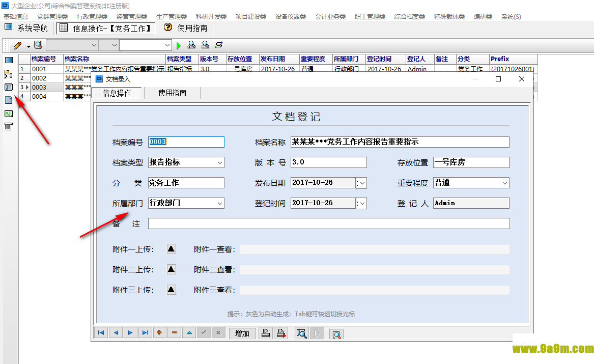Image resolution: width=594 pixels, height=364 pixels.
Task: Switch to the 系统导航 tab
Action: (x=26, y=28)
